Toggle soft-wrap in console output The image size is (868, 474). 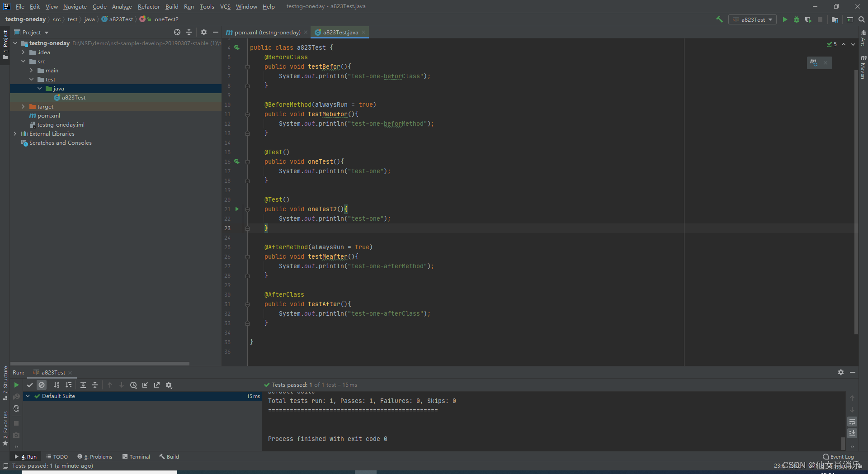tap(852, 422)
